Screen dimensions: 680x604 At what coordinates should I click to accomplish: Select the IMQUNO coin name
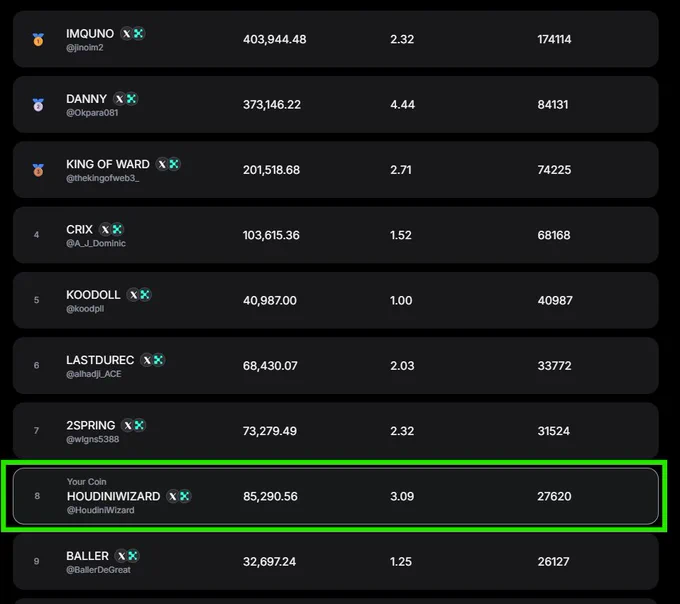90,34
